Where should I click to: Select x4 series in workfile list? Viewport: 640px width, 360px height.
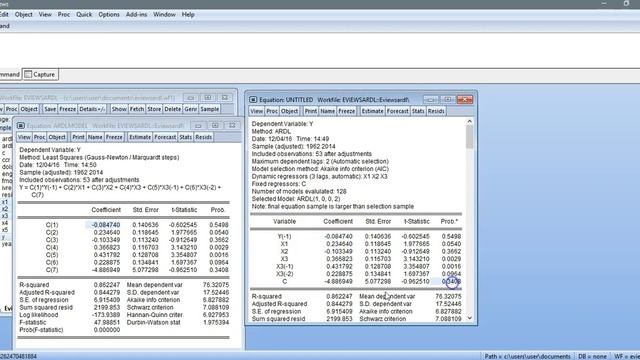point(5,223)
